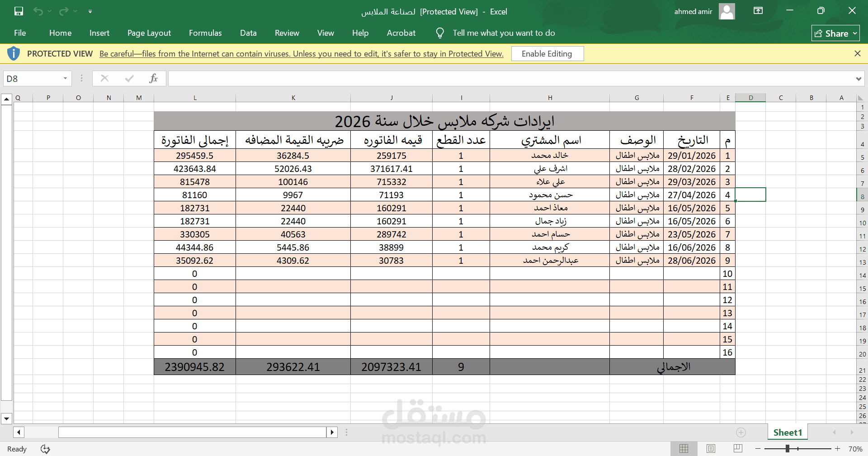The width and height of the screenshot is (868, 456).
Task: Open Ribbon Display Options icon
Action: point(758,11)
